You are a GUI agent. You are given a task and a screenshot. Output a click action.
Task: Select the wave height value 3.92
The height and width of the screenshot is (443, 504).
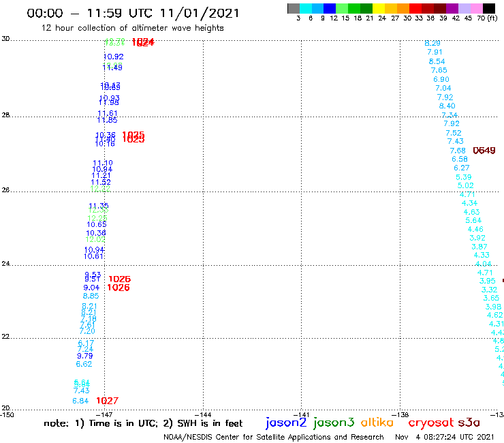pyautogui.click(x=477, y=238)
